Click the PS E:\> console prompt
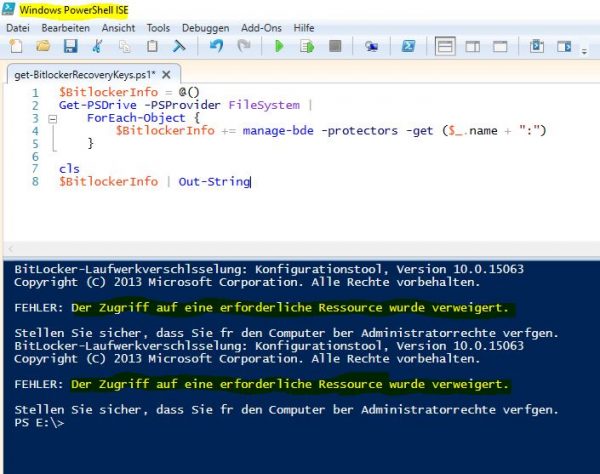 (x=39, y=423)
